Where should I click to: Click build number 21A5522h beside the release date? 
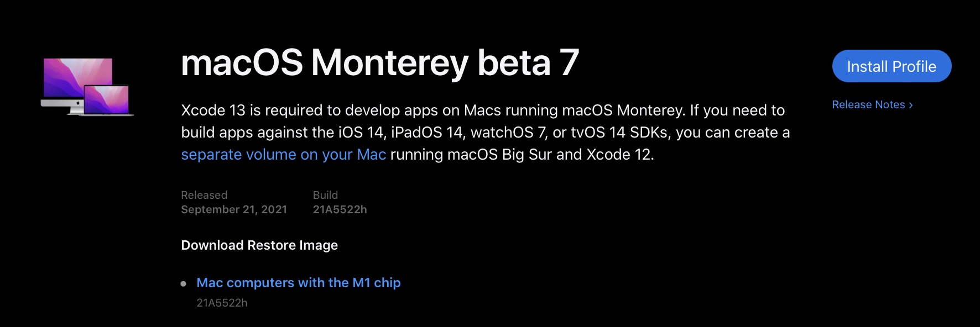click(x=340, y=209)
